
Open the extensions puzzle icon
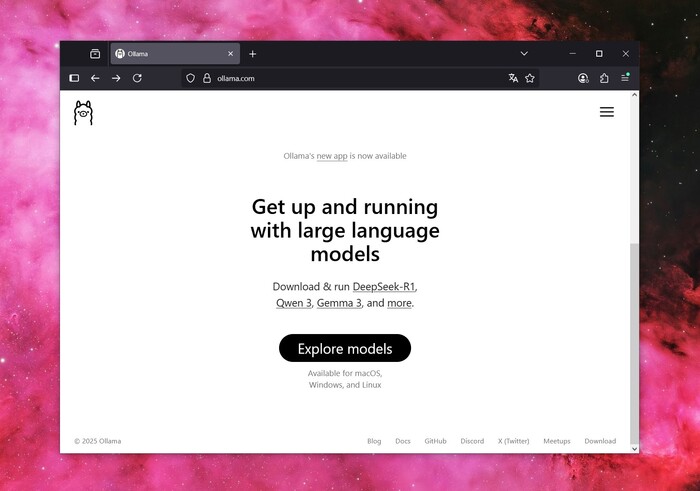[x=604, y=78]
